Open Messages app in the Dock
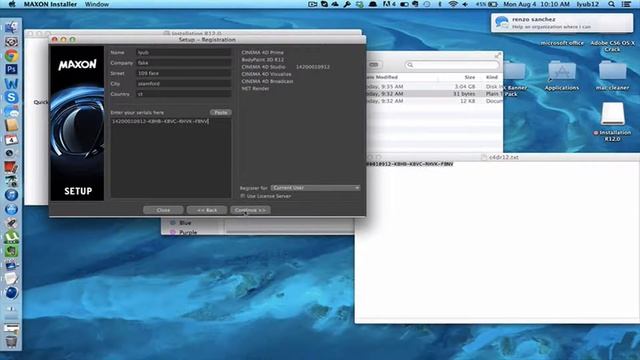This screenshot has width=640, height=360. (x=11, y=111)
